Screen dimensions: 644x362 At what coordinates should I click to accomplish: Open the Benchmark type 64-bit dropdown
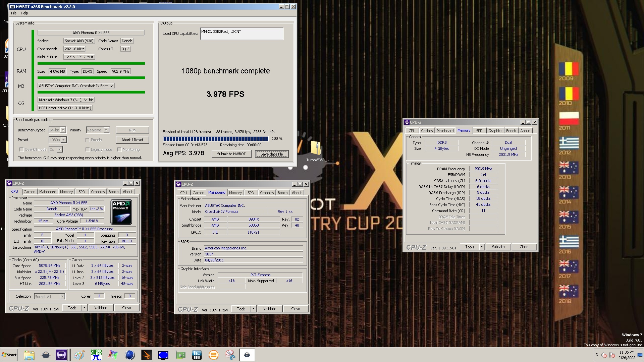tap(57, 130)
